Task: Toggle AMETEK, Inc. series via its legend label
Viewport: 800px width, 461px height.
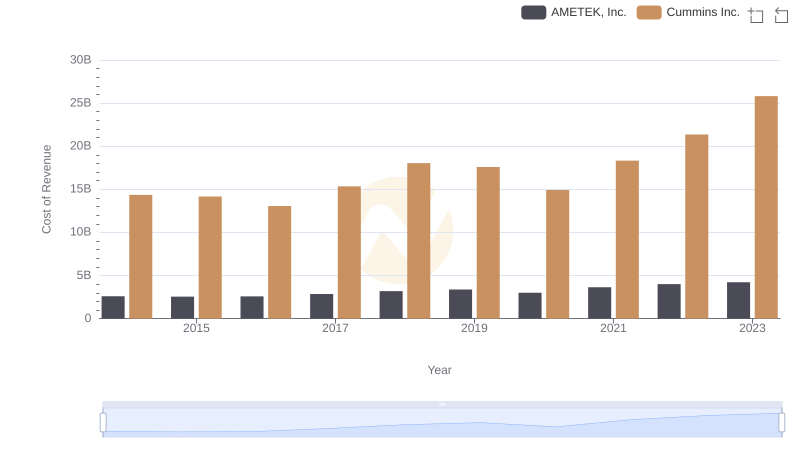Action: pyautogui.click(x=588, y=12)
